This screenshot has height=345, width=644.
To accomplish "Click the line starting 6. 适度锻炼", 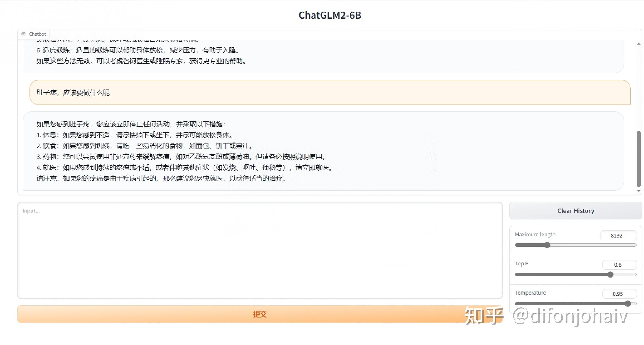I will (138, 50).
